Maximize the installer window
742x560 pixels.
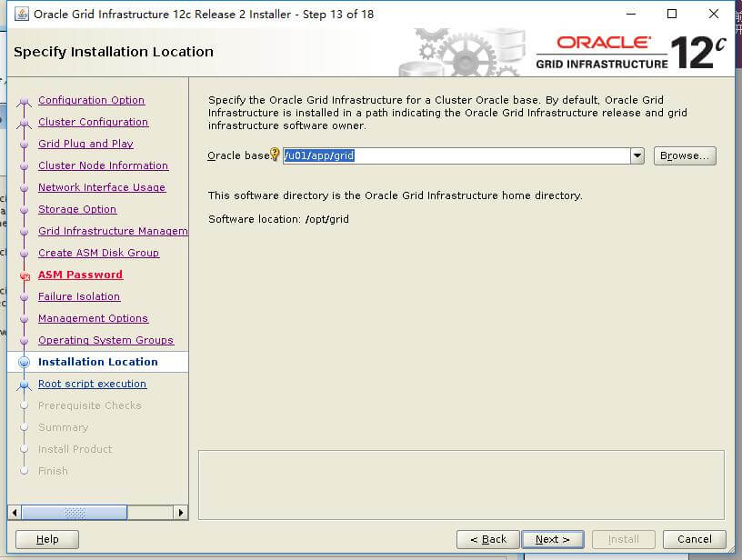[671, 15]
